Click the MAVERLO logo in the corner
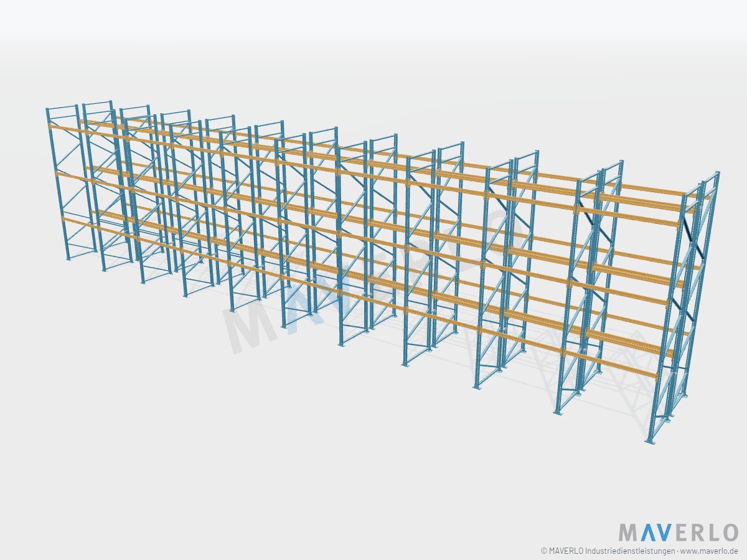This screenshot has height=560, width=747. click(x=679, y=533)
